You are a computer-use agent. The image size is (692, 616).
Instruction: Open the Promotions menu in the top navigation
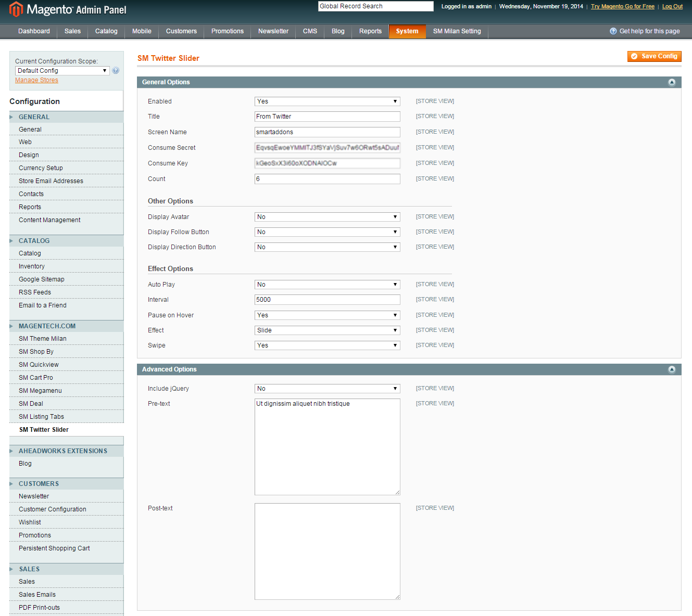point(228,31)
